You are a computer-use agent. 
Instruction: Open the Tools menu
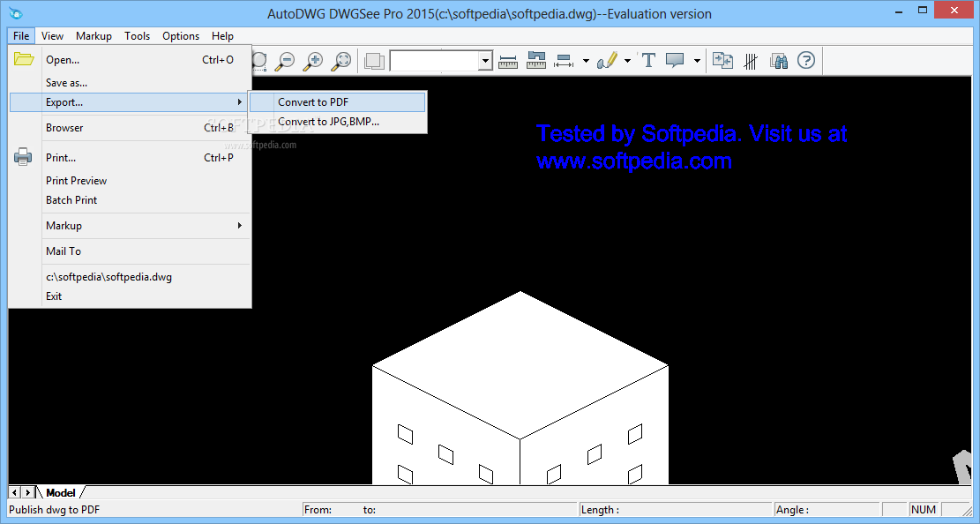pos(137,35)
